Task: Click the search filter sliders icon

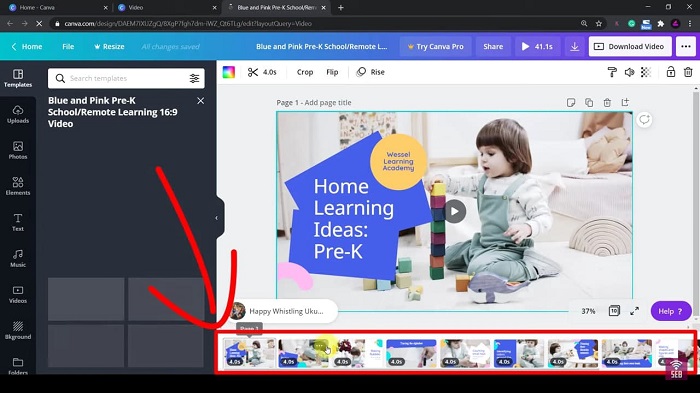Action: (x=194, y=79)
